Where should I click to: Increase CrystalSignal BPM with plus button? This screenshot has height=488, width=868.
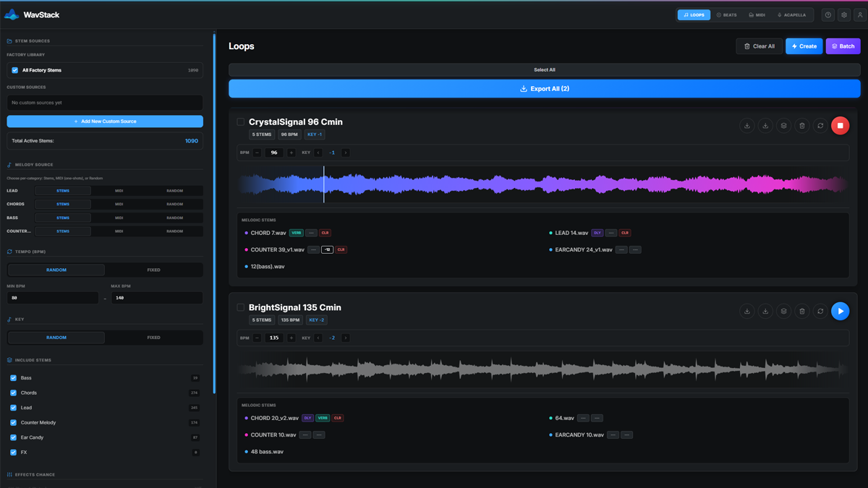(x=292, y=153)
